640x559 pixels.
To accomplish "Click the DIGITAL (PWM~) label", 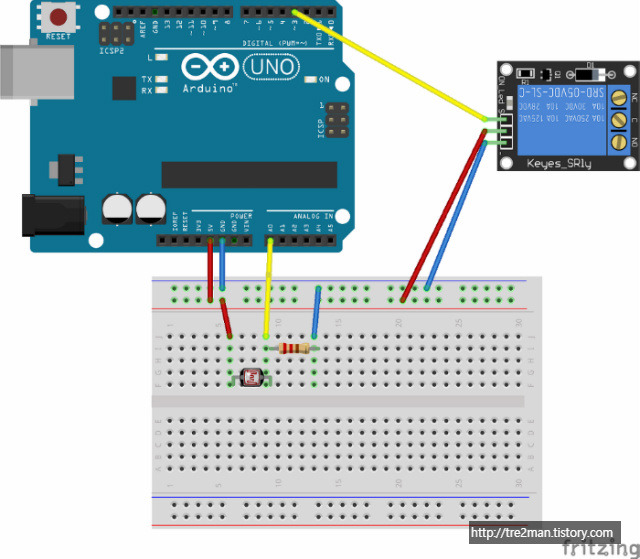I will click(274, 43).
